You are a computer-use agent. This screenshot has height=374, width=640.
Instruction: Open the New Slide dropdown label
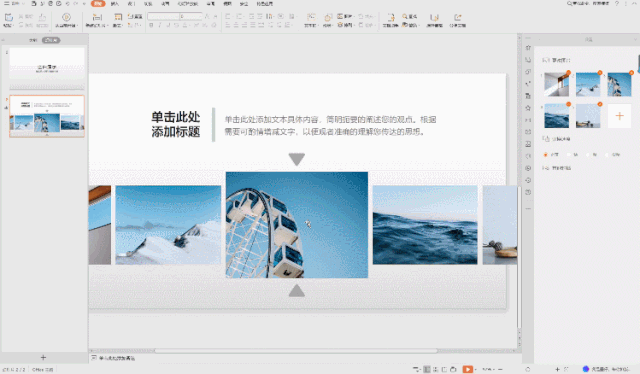[x=96, y=25]
